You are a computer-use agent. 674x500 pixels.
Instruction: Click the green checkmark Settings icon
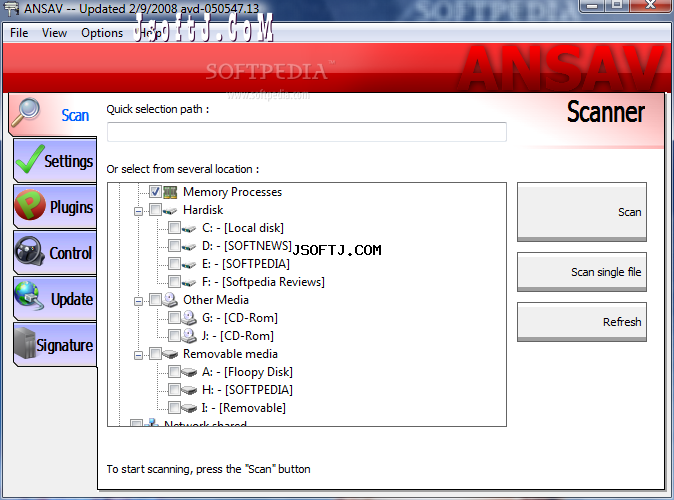point(30,159)
